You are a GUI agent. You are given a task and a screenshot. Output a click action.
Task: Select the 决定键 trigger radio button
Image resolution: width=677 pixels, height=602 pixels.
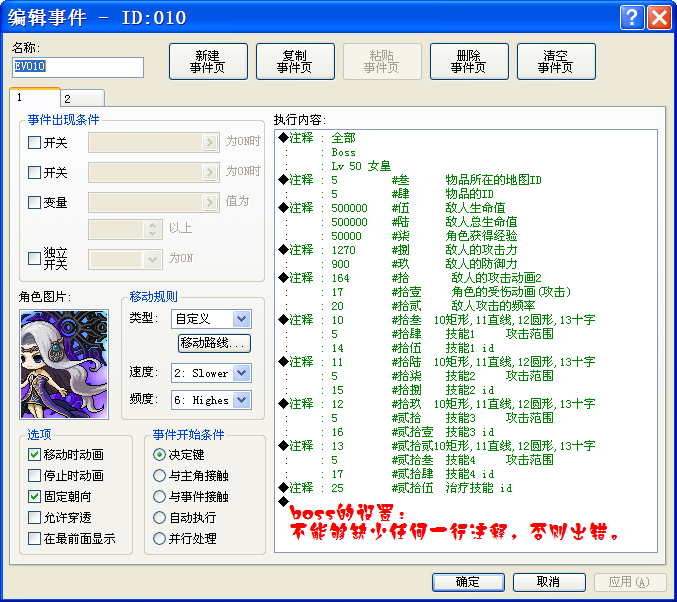point(159,454)
